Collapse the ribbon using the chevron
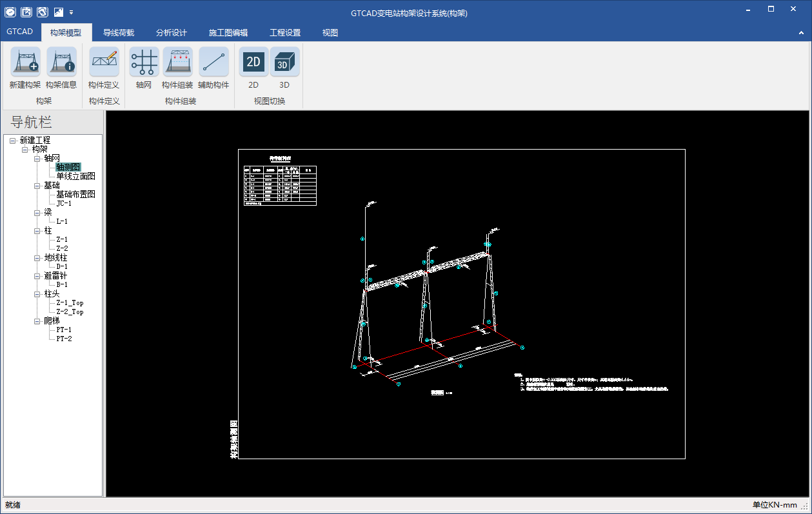Viewport: 812px width, 514px height. 801,33
